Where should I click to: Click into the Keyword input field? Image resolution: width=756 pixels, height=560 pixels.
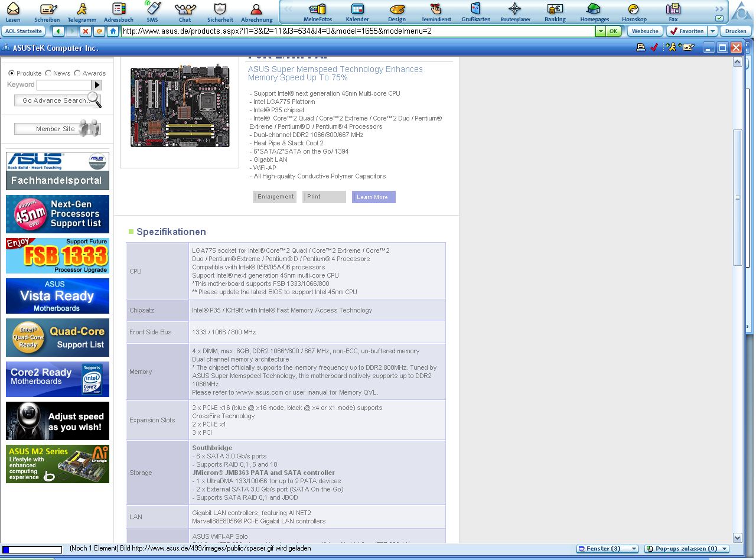tap(64, 85)
